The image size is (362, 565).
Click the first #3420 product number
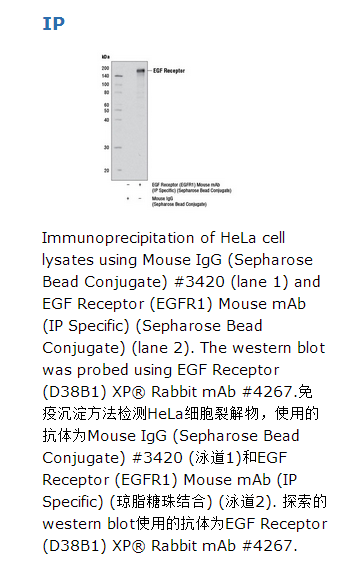[199, 282]
